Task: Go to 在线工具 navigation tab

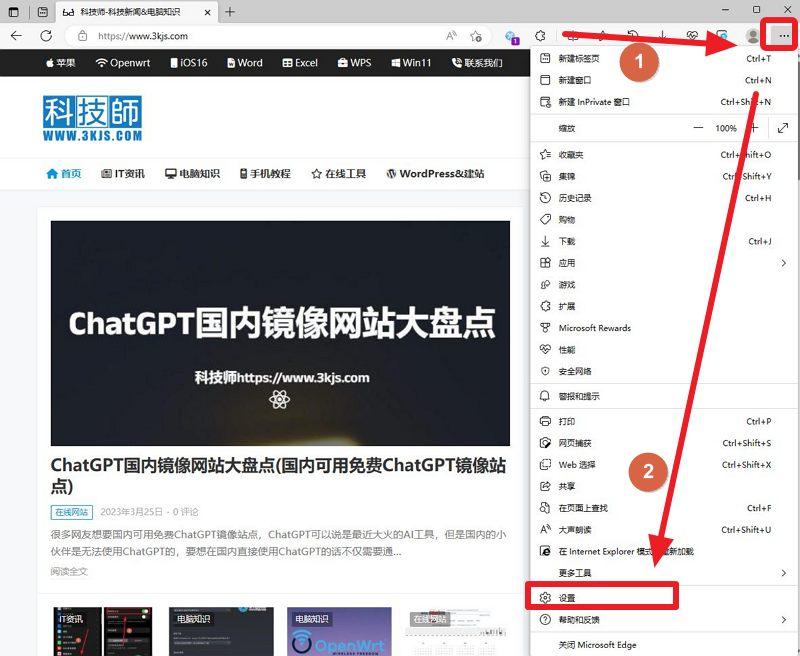Action: pos(339,174)
